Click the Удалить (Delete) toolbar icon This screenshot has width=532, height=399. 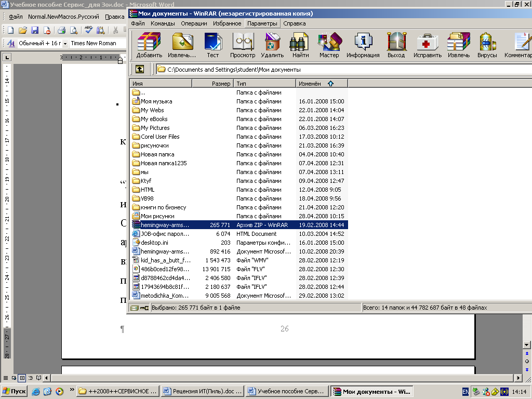pos(272,45)
